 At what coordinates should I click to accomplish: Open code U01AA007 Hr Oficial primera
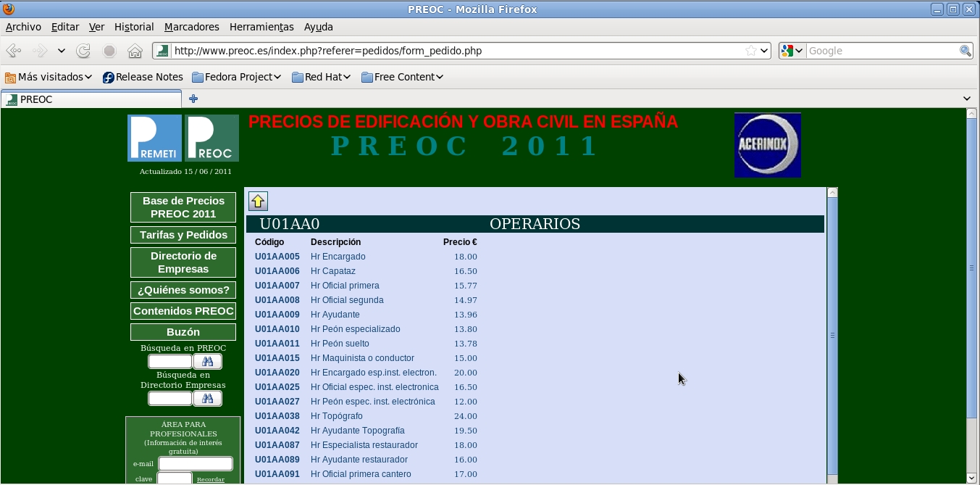277,286
